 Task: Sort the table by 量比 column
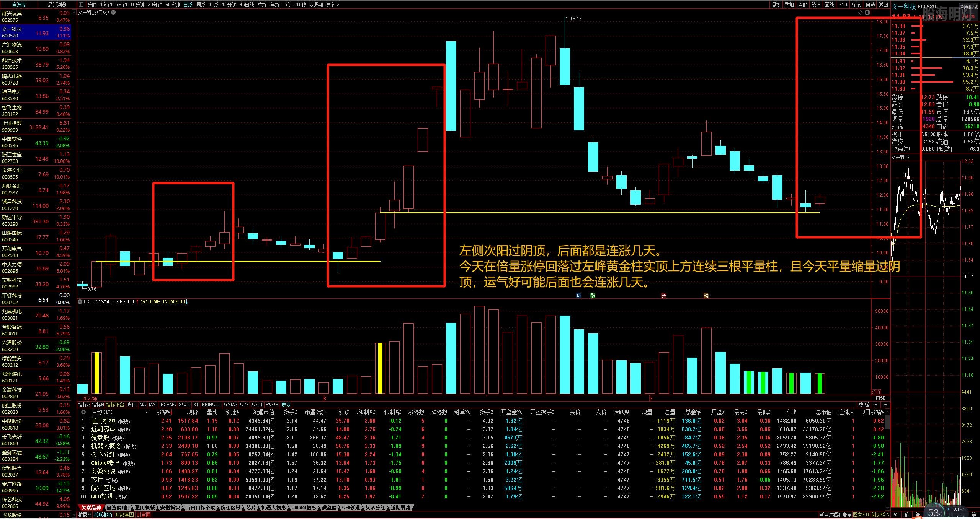tap(212, 412)
